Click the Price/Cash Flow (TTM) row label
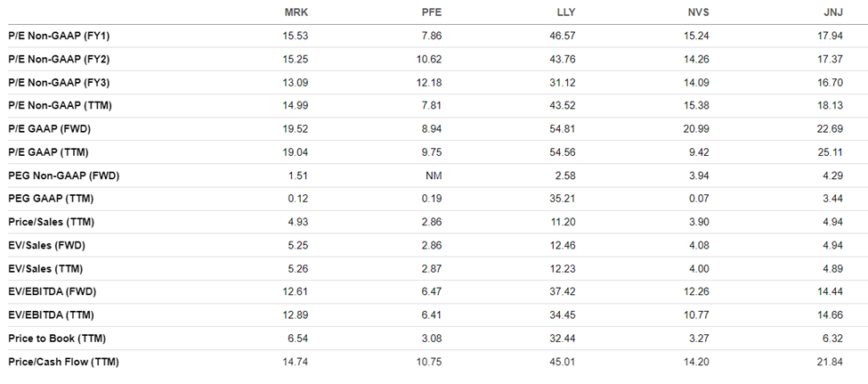Viewport: 868px width, 384px height. 64,362
